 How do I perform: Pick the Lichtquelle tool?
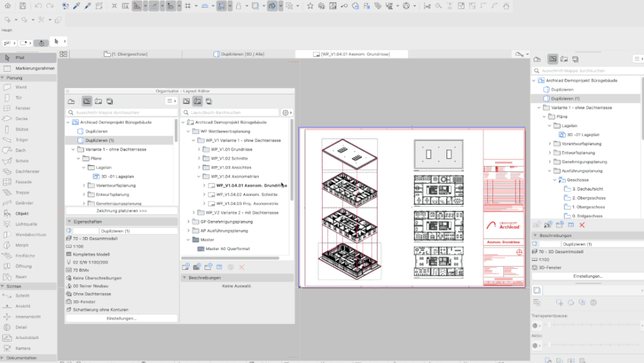[x=26, y=223]
